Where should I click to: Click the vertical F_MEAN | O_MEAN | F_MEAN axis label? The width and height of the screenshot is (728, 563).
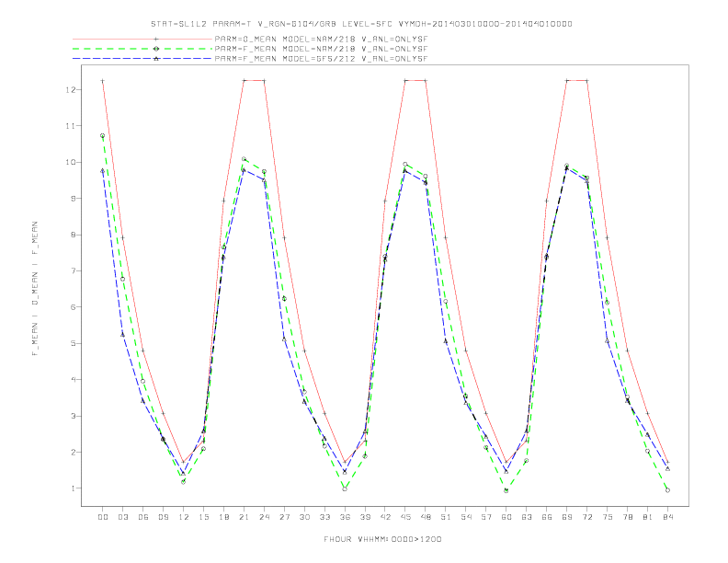pyautogui.click(x=35, y=289)
